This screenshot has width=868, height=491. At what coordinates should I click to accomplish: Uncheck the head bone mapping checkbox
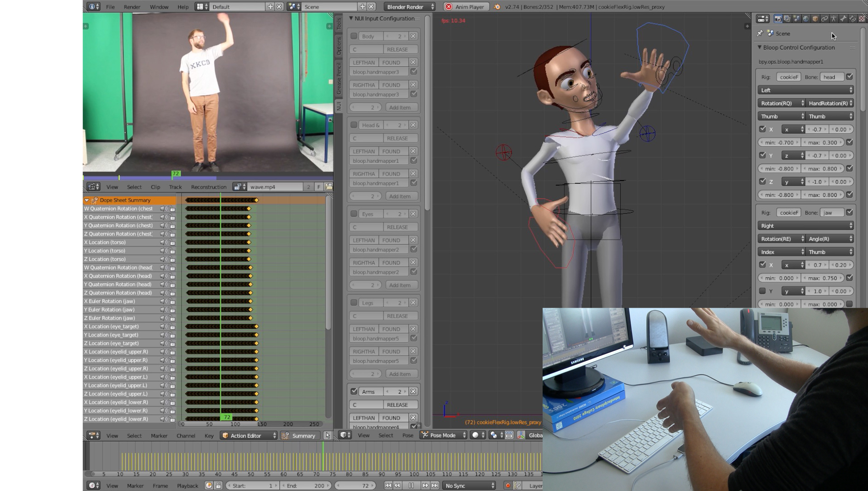(849, 77)
